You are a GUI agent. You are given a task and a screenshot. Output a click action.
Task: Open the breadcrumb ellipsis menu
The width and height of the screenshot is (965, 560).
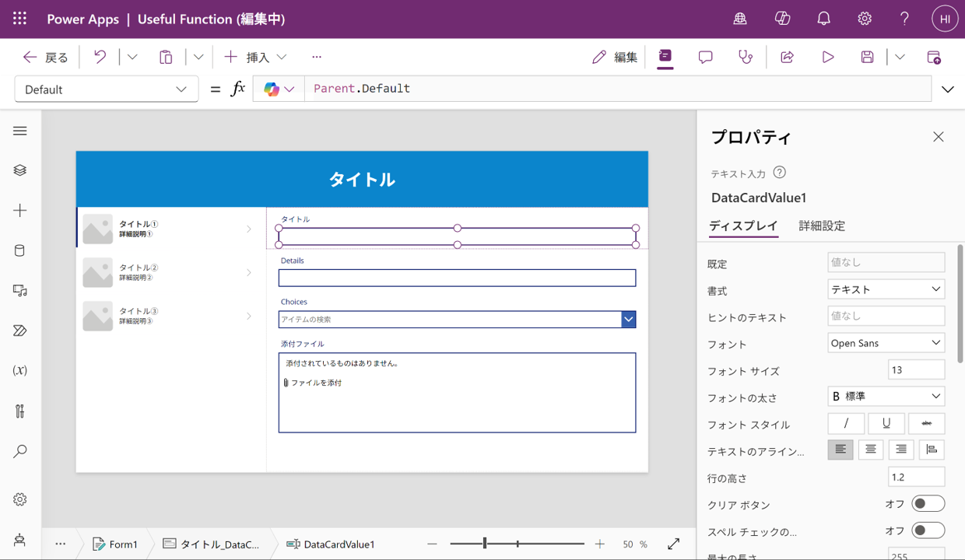[61, 544]
